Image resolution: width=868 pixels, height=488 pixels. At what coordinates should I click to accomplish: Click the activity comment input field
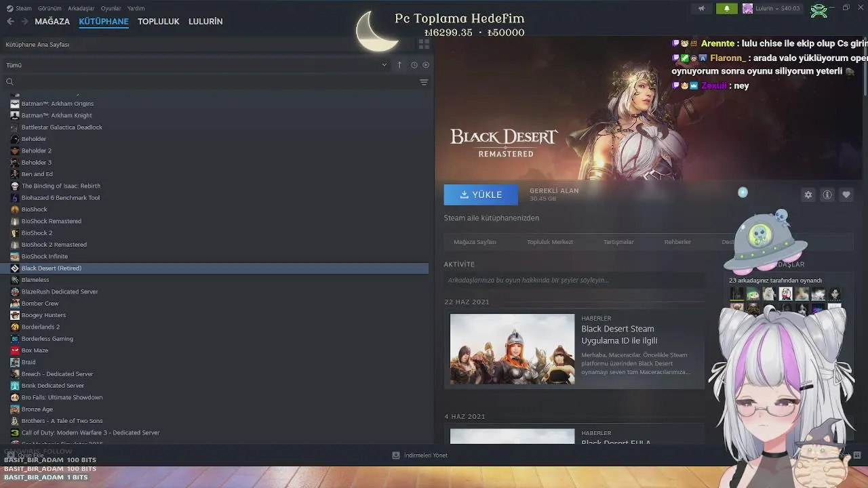pos(574,280)
